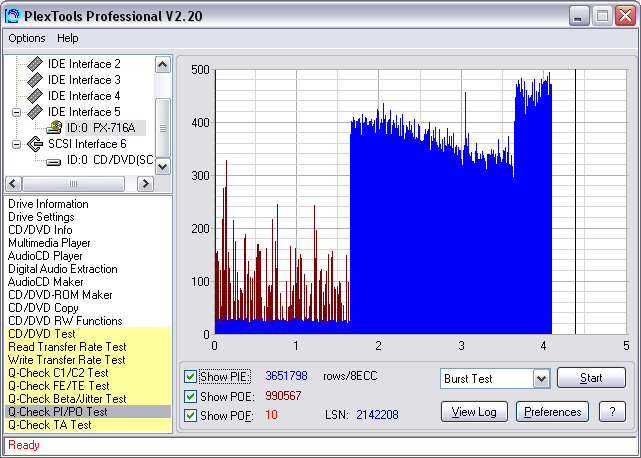Click the tree scroll down arrow

[163, 166]
